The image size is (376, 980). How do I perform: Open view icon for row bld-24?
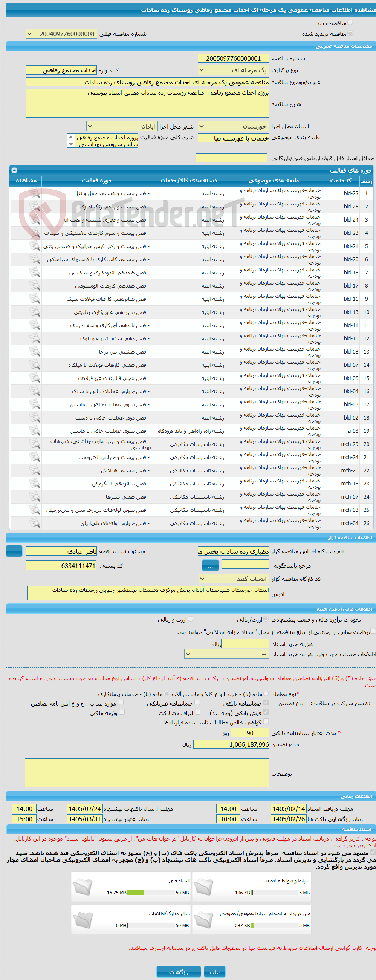click(35, 220)
